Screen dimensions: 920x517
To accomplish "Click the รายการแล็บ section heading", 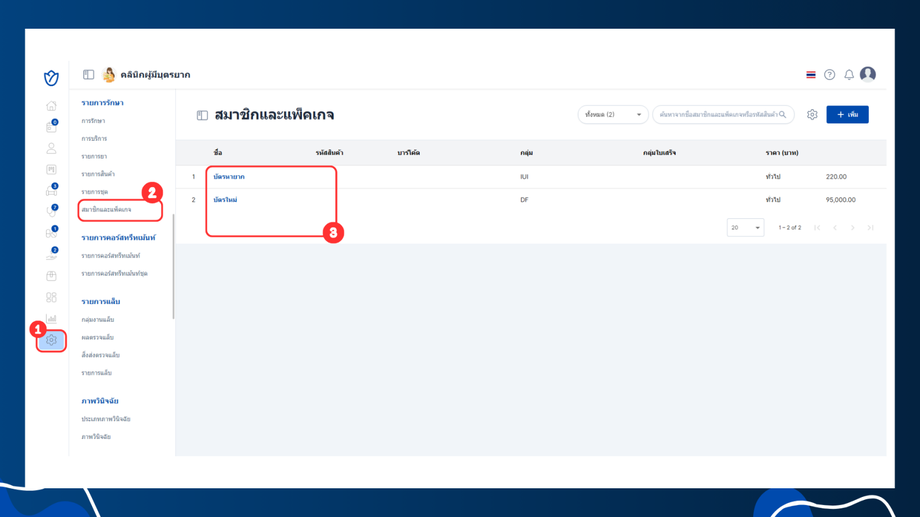I will pos(100,302).
